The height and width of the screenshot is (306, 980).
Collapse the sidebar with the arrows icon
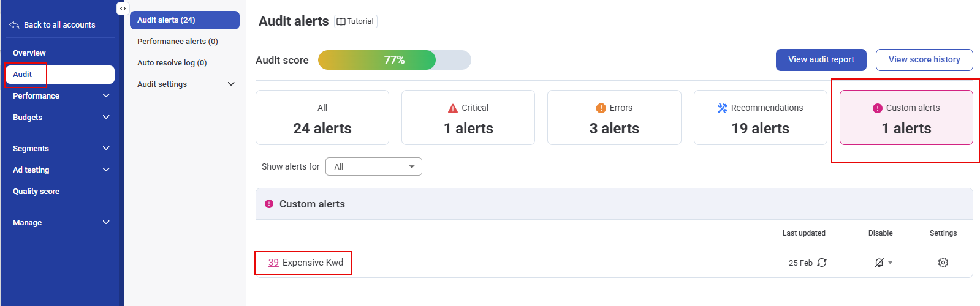(x=123, y=9)
